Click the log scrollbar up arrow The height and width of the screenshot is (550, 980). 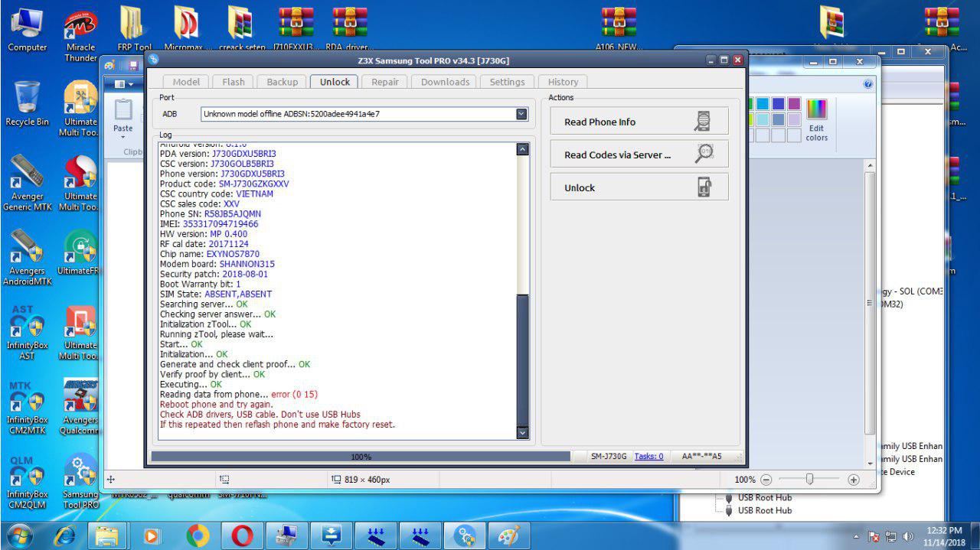click(523, 149)
